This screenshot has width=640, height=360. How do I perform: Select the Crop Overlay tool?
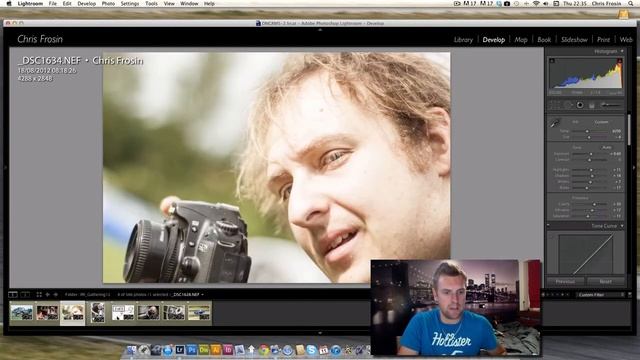click(x=555, y=105)
